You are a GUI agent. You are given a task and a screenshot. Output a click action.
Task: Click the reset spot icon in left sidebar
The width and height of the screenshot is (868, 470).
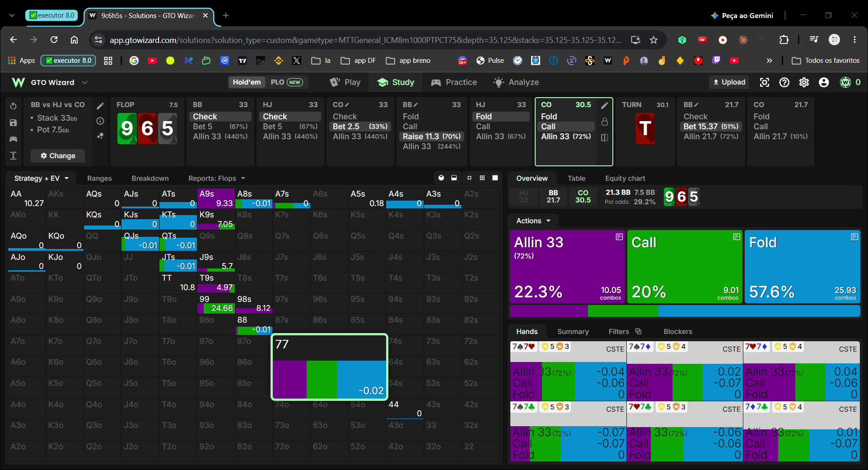click(13, 106)
